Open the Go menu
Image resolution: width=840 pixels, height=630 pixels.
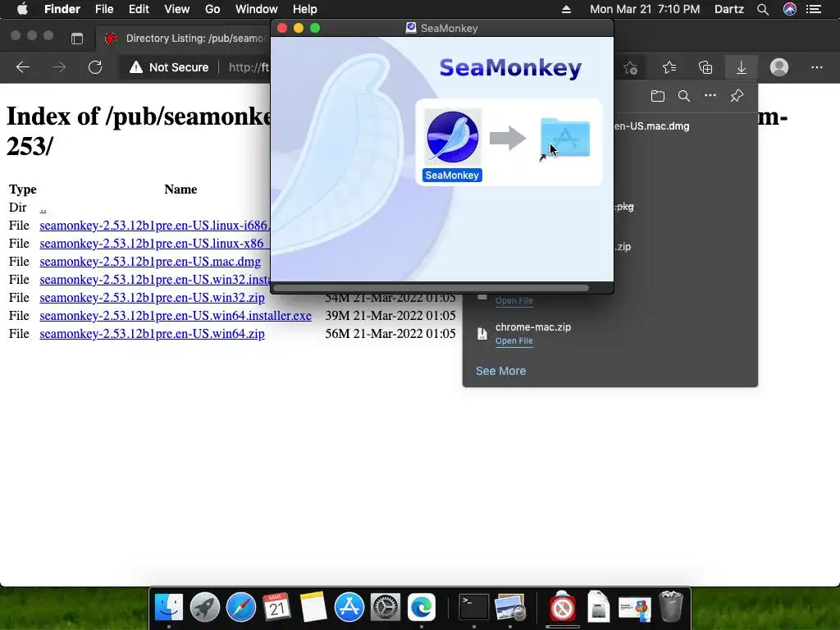pos(212,9)
